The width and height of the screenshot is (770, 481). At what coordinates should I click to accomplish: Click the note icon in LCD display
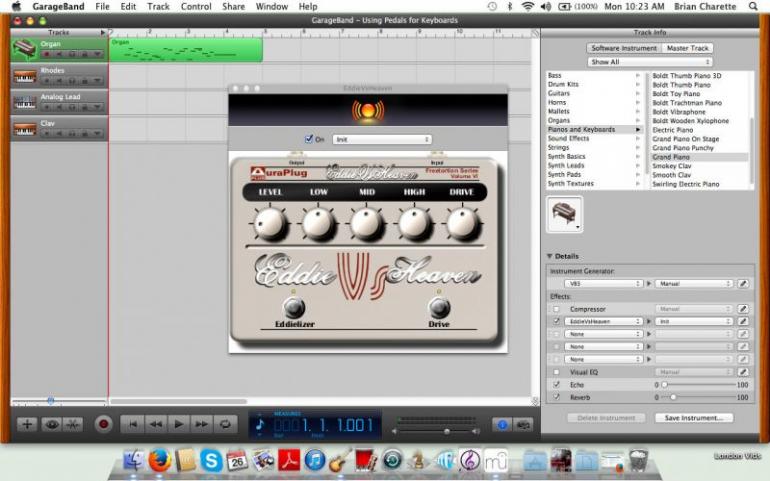pyautogui.click(x=260, y=424)
